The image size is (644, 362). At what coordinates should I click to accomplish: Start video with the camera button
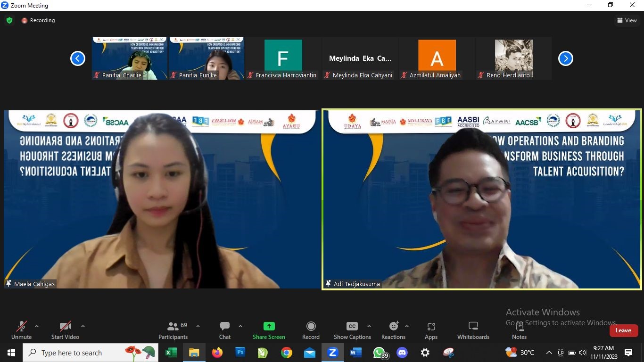[65, 330]
